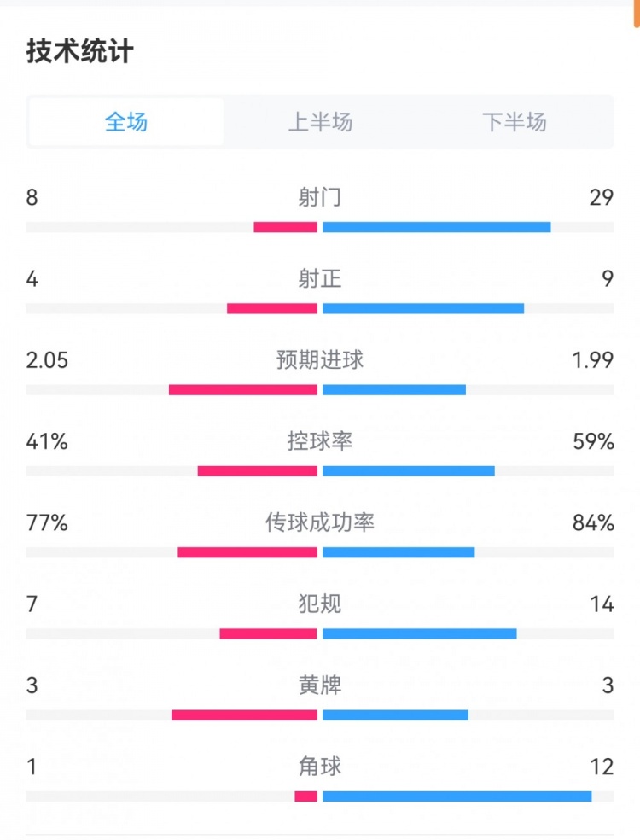Tap the 射门 stat label
The width and height of the screenshot is (640, 840).
pyautogui.click(x=320, y=197)
